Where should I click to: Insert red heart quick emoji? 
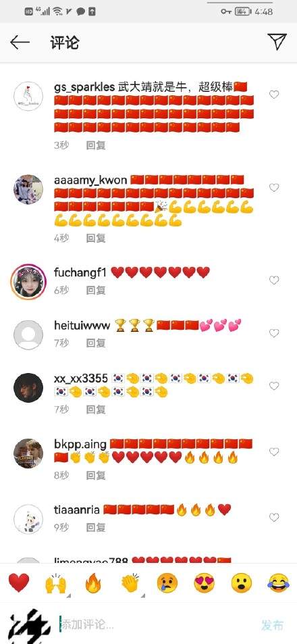tap(19, 583)
